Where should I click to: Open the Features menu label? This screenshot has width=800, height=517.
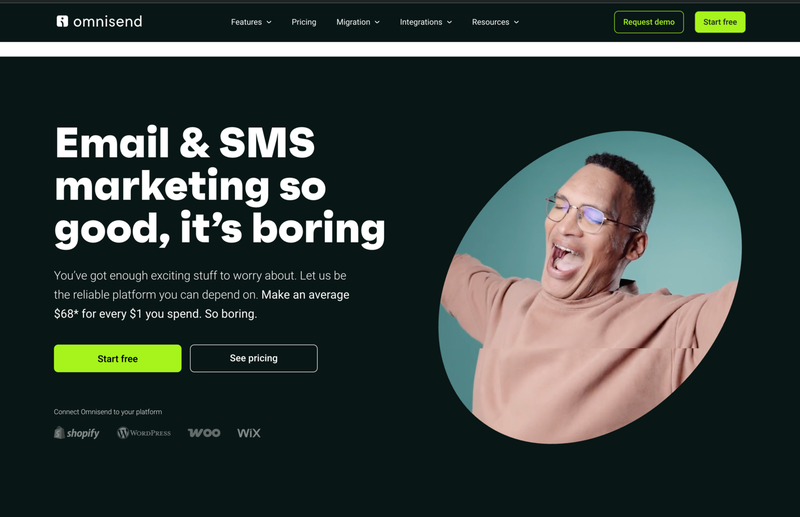pos(246,22)
